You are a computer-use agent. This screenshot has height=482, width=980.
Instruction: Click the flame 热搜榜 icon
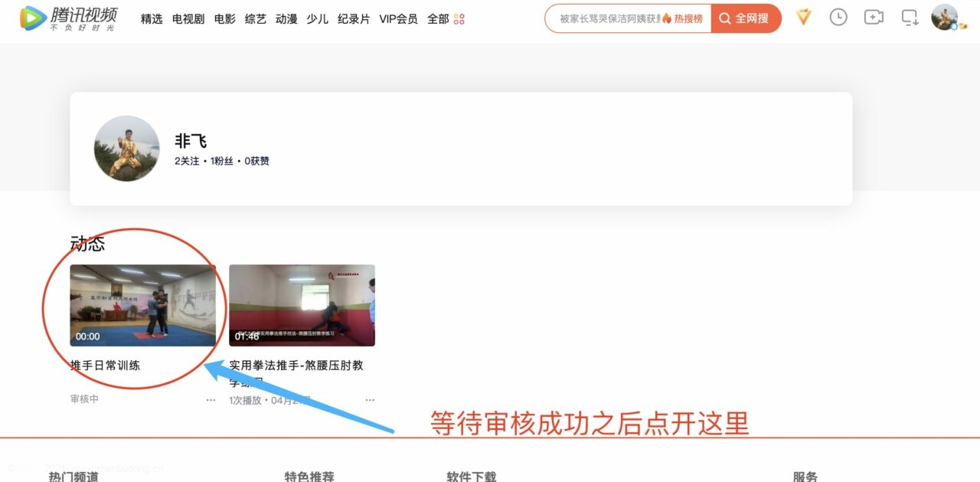coord(666,18)
